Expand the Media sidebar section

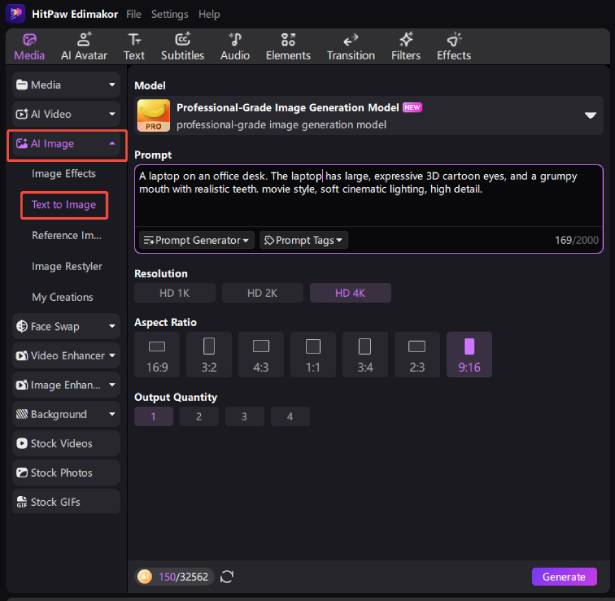[66, 85]
